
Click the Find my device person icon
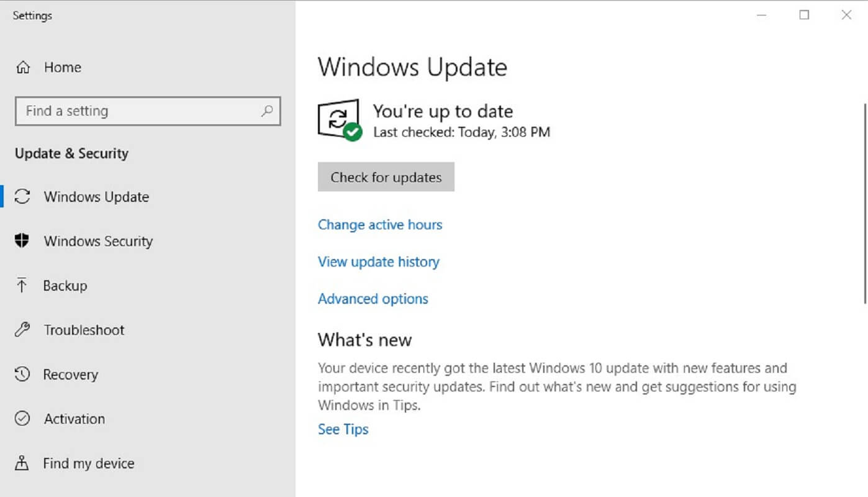[x=22, y=463]
